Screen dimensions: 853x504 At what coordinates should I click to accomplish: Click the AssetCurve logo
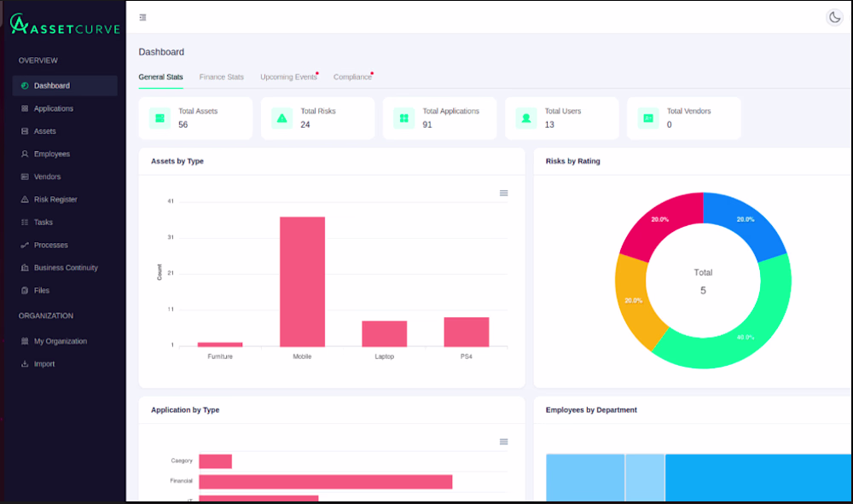pyautogui.click(x=66, y=25)
